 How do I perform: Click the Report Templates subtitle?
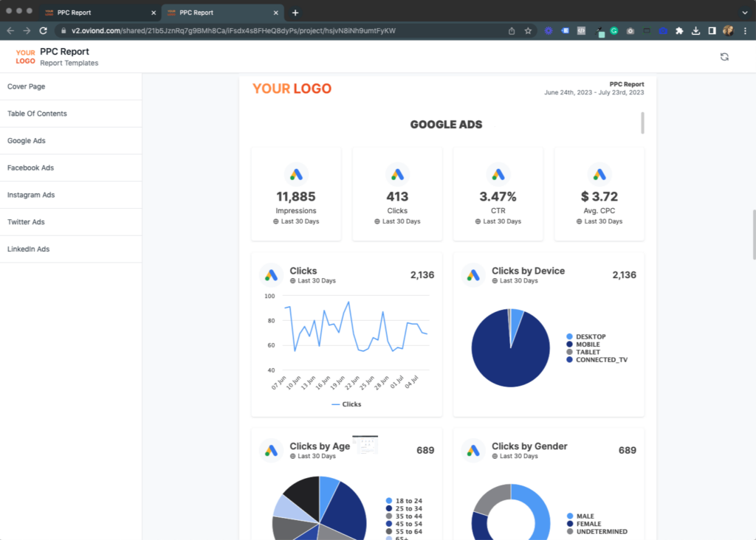pos(69,63)
